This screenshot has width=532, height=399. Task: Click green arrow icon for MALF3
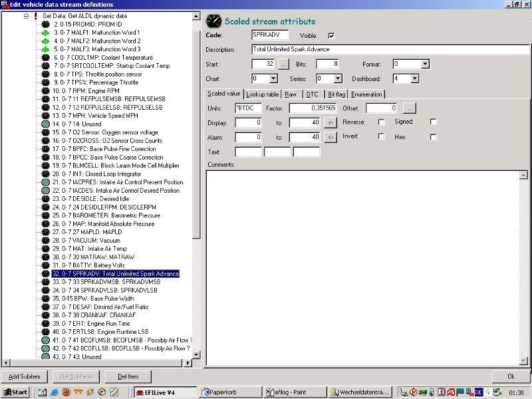pos(45,49)
